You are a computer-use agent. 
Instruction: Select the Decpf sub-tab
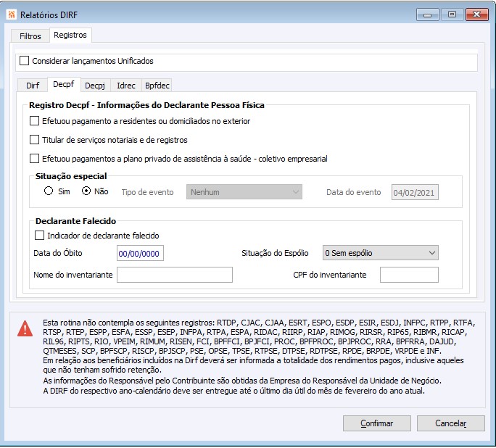click(64, 84)
